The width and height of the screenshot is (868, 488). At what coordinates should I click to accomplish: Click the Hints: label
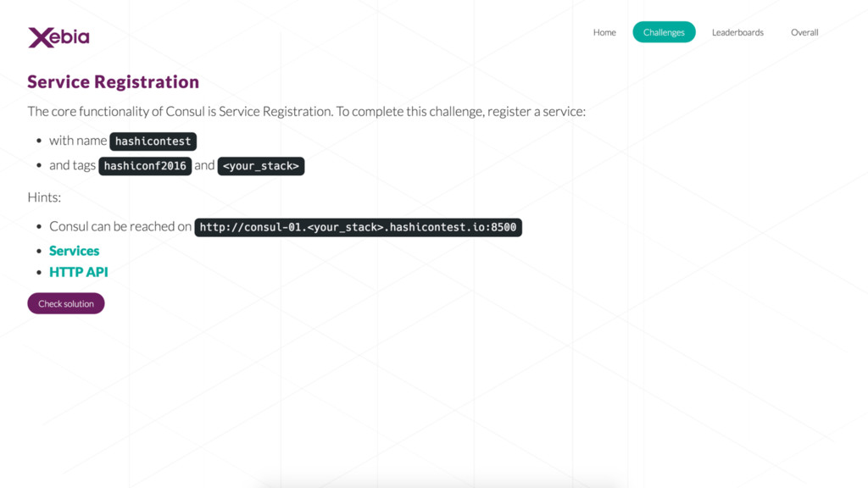[x=44, y=197]
